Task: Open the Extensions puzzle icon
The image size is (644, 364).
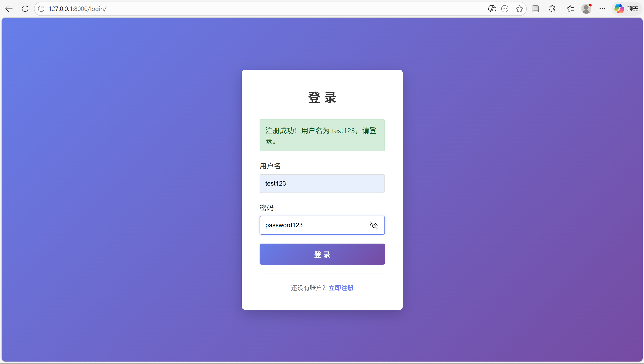Action: point(552,9)
